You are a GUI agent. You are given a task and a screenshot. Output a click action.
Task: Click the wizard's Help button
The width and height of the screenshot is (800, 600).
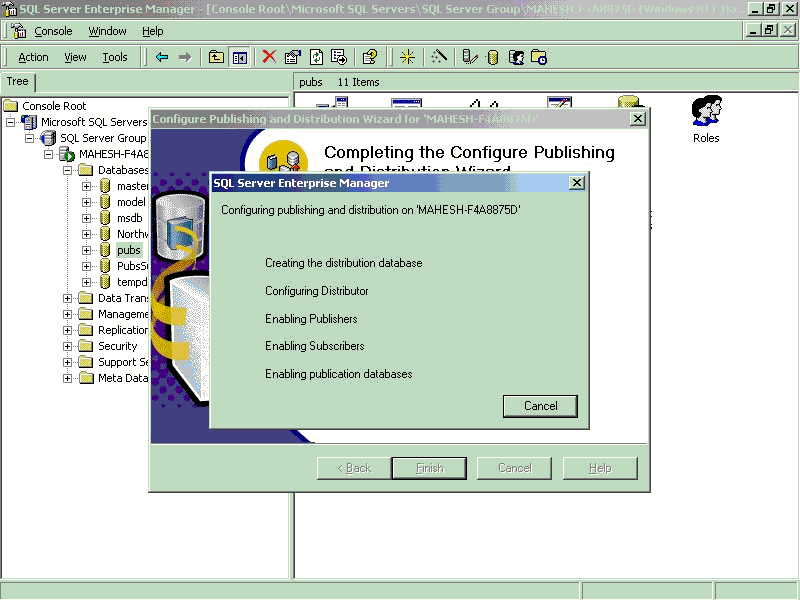point(600,468)
